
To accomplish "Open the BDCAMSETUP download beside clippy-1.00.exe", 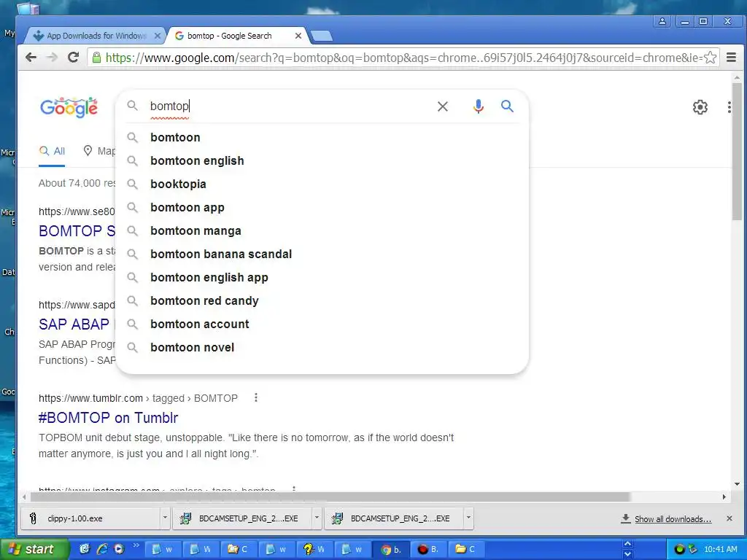I will click(242, 518).
